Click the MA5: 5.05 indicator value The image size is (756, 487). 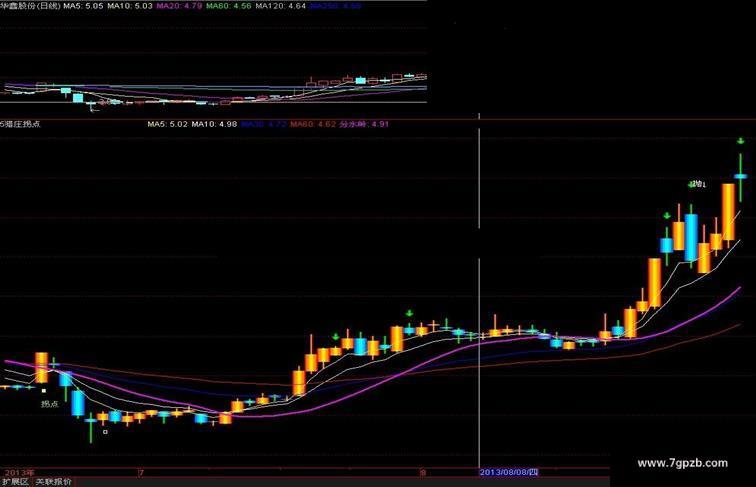tap(83, 6)
